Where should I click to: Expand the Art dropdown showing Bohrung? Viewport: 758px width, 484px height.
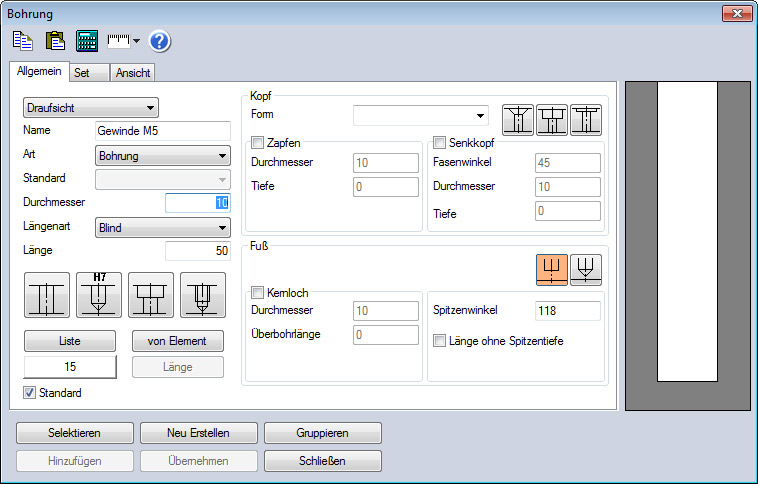click(162, 155)
